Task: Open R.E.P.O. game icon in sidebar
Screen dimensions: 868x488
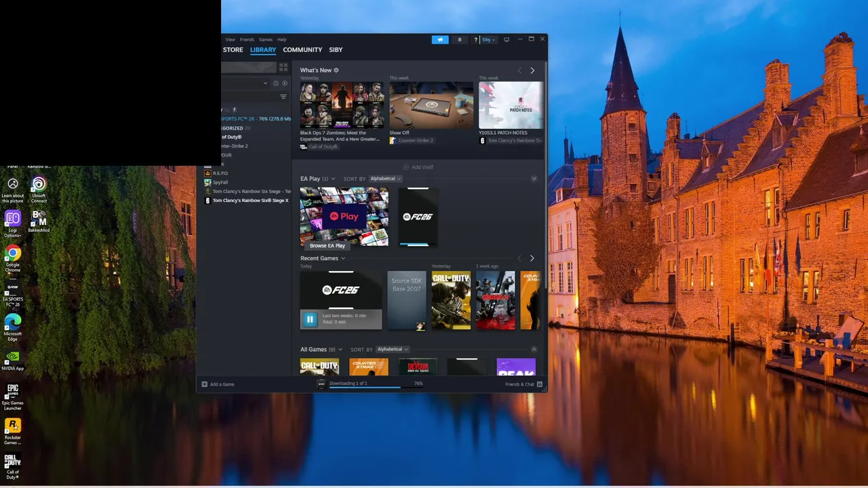Action: pos(208,174)
